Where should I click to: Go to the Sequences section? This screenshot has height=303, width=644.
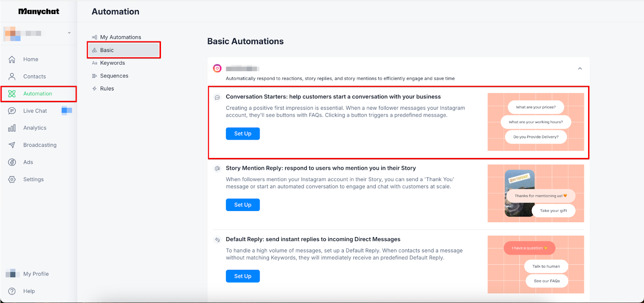[114, 76]
